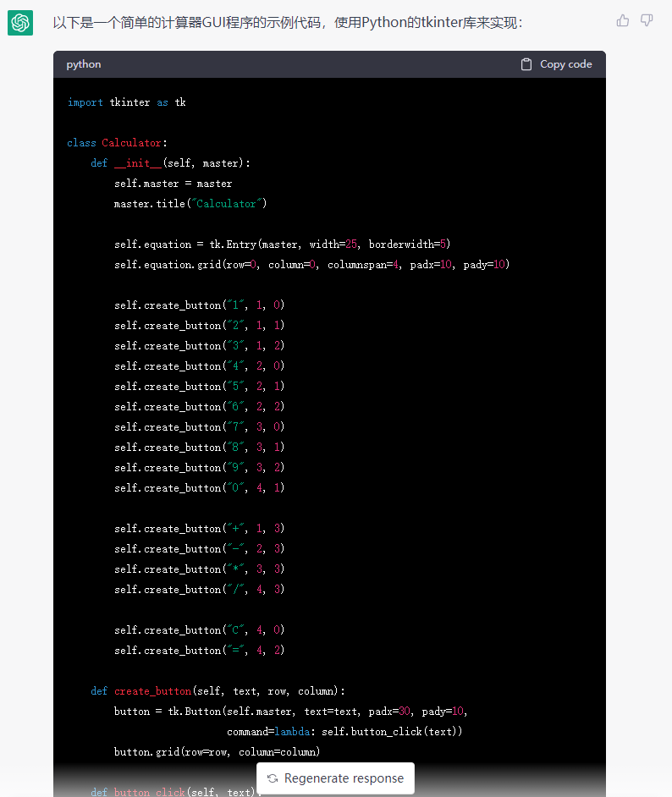The image size is (672, 797).
Task: Click the 'button.grid(row=row, column=column)' line
Action: [217, 752]
